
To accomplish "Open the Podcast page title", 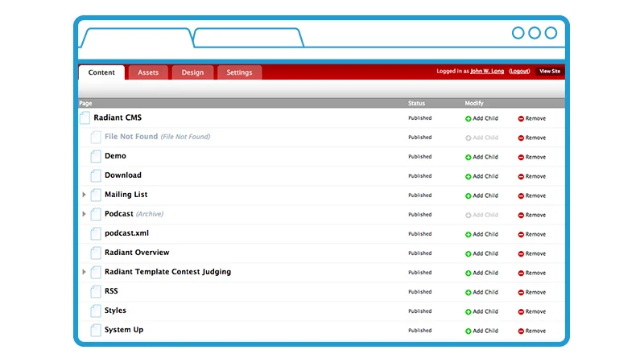I will [x=118, y=213].
